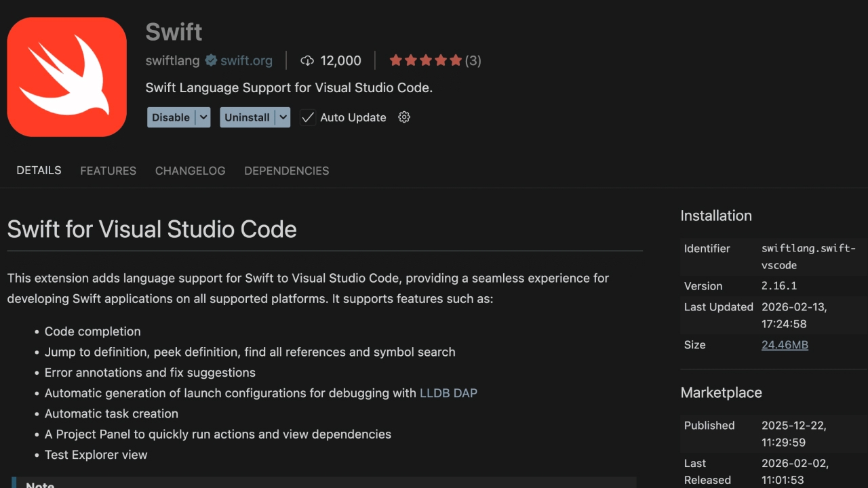Click the Disable button

coord(170,117)
